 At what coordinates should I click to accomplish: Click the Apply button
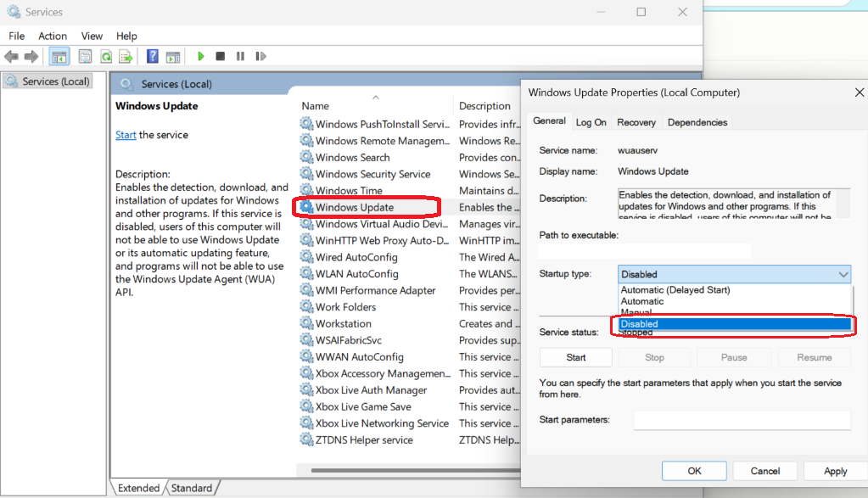pyautogui.click(x=836, y=471)
